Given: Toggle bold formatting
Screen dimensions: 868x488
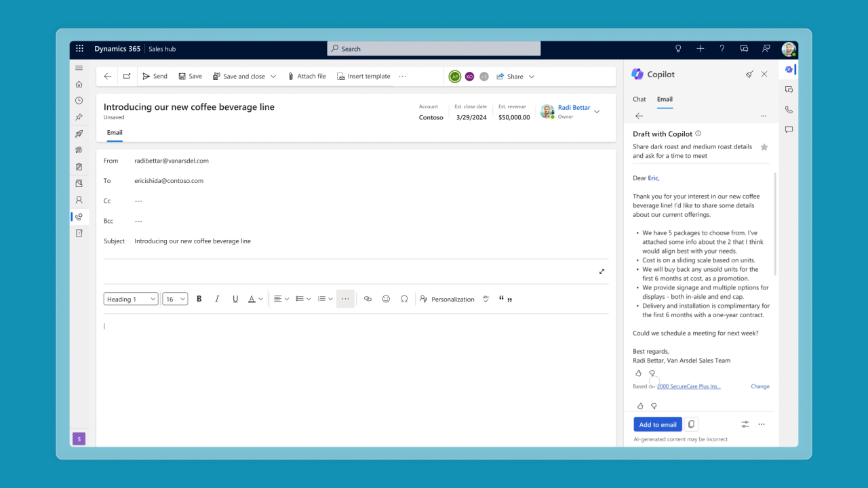Looking at the screenshot, I should [x=199, y=299].
